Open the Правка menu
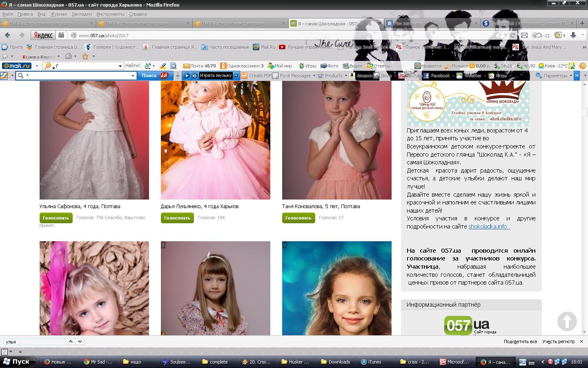 tap(25, 14)
